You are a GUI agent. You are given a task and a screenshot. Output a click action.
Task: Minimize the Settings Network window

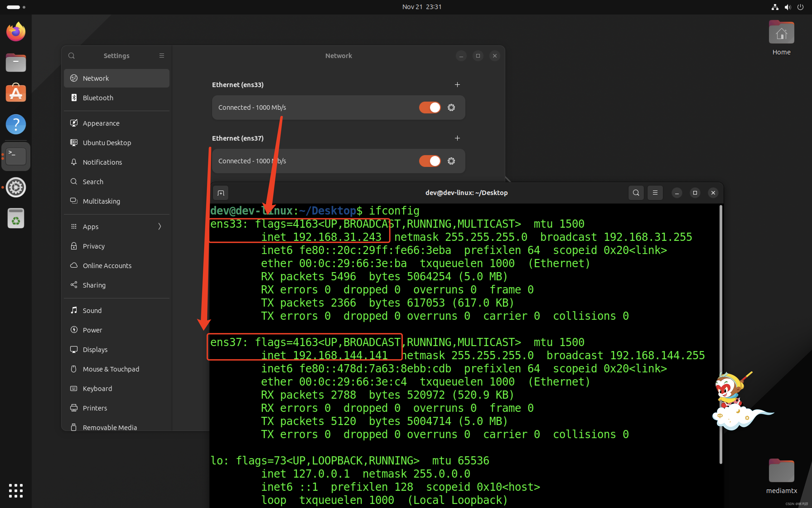(461, 56)
